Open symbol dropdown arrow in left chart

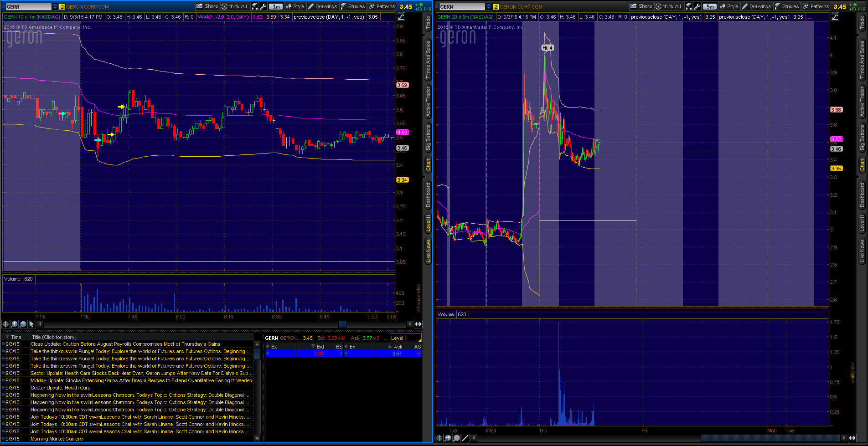point(55,7)
